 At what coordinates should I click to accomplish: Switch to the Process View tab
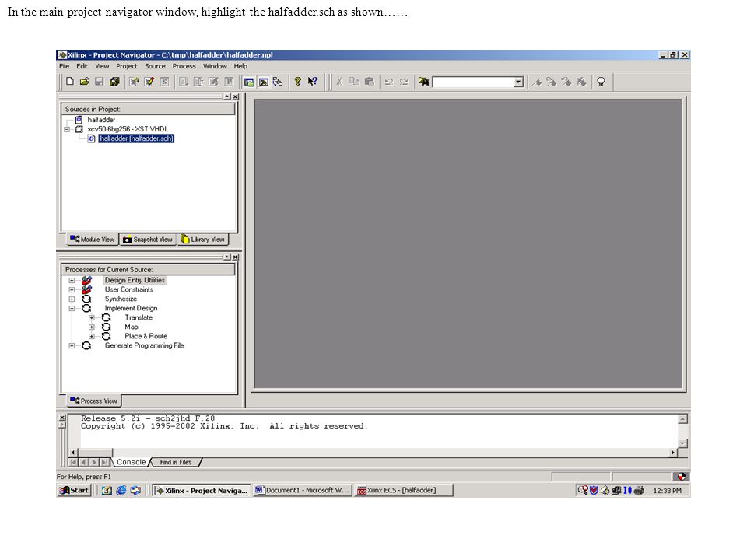(x=93, y=401)
